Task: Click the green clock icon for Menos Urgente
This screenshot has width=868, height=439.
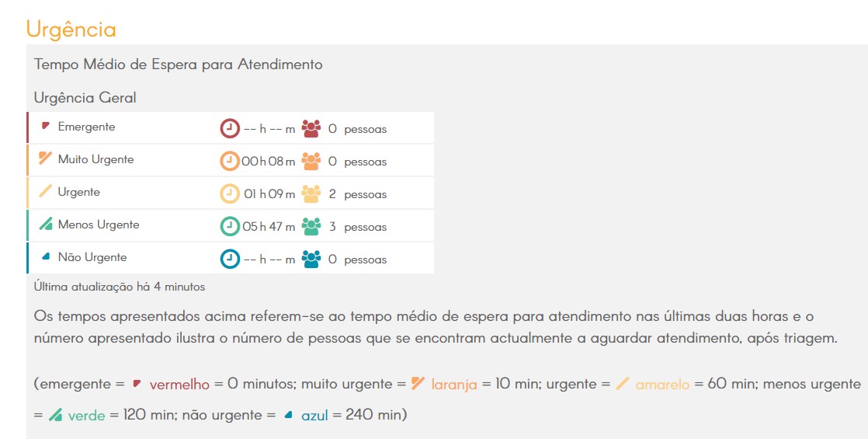Action: [230, 226]
